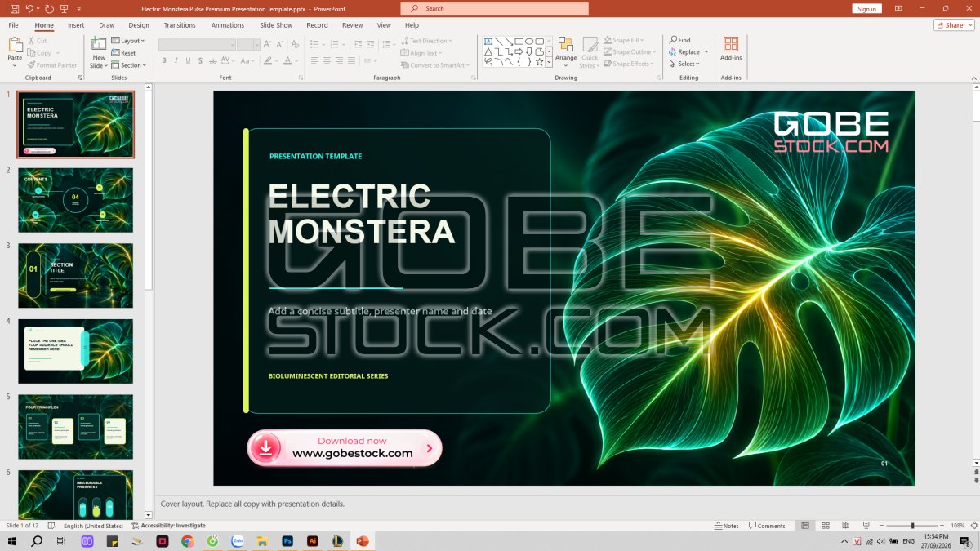Open the Clipboard pane launcher
Viewport: 980px width, 551px height.
click(x=80, y=78)
